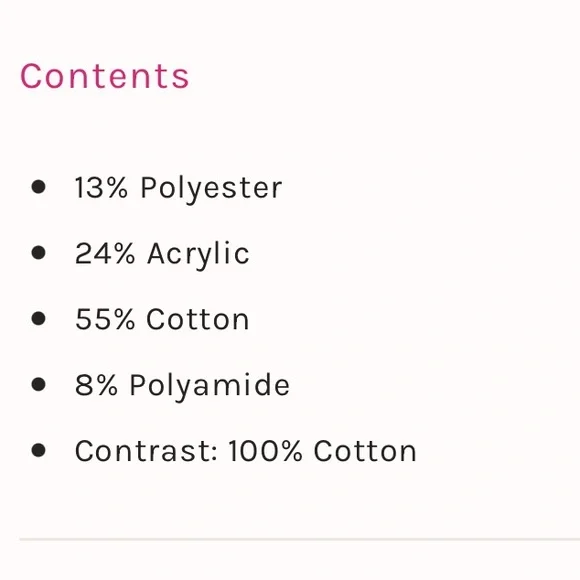Click the word Cotton after 55%

tap(198, 319)
